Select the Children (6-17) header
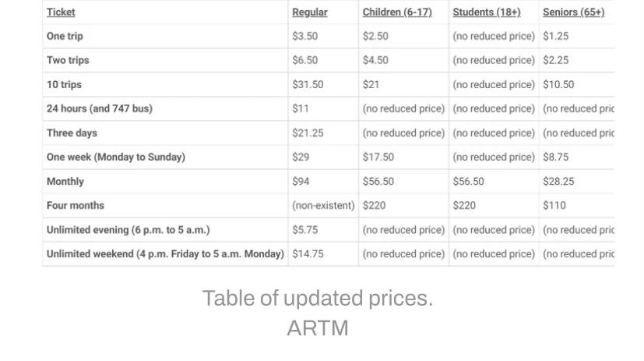 (x=397, y=12)
